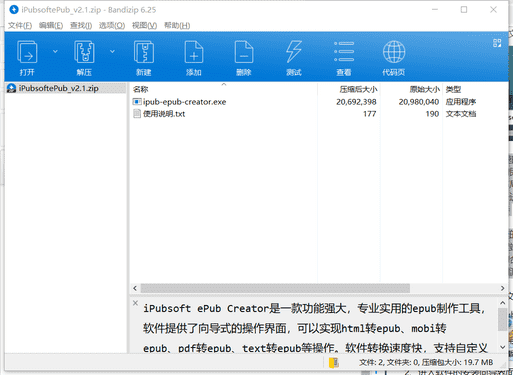Minimize the Bandizip window

coord(435,10)
